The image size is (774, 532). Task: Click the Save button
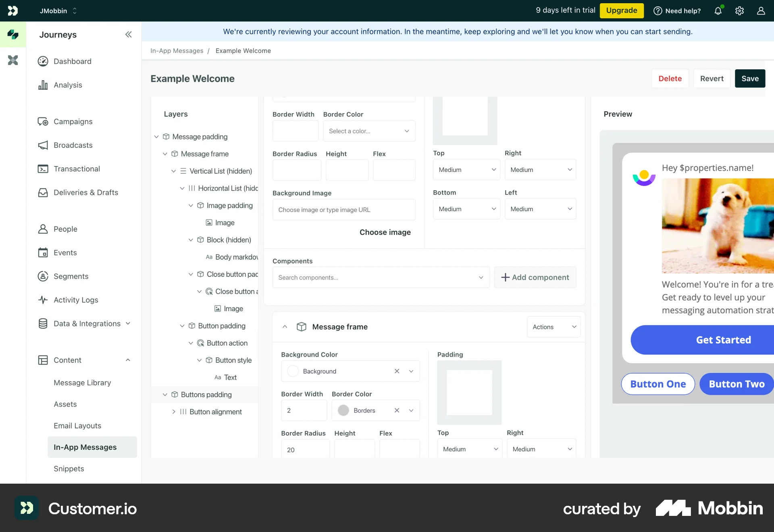(x=749, y=78)
